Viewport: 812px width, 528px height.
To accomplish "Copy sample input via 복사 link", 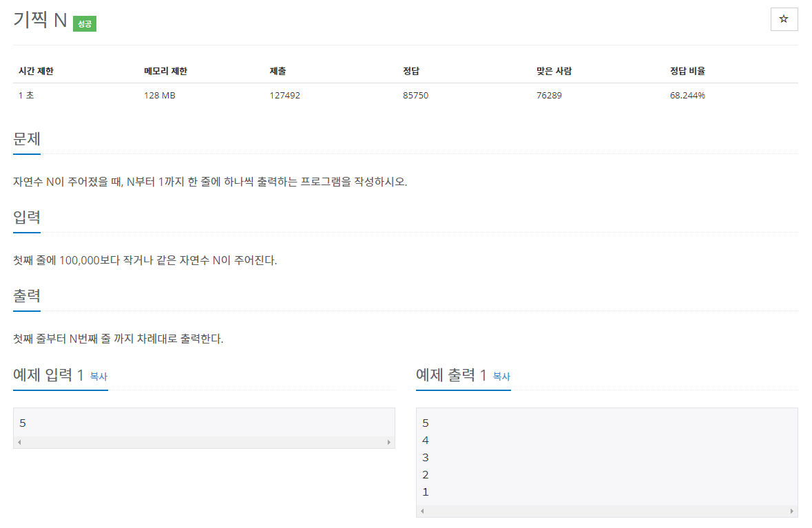I will click(x=98, y=377).
